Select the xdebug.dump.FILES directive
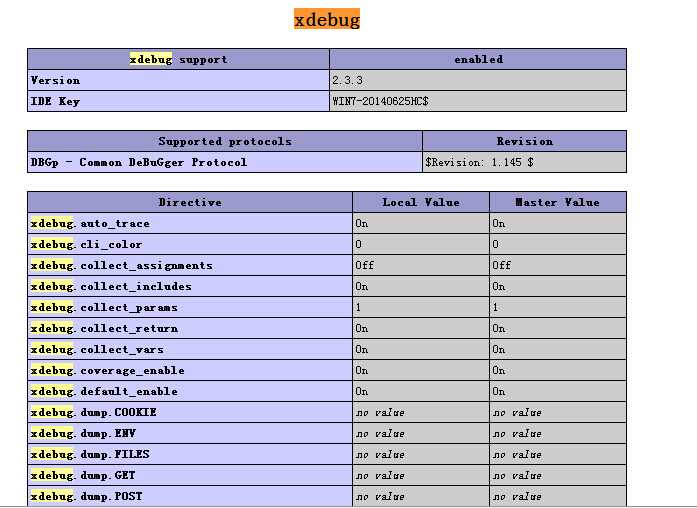 tap(190, 455)
